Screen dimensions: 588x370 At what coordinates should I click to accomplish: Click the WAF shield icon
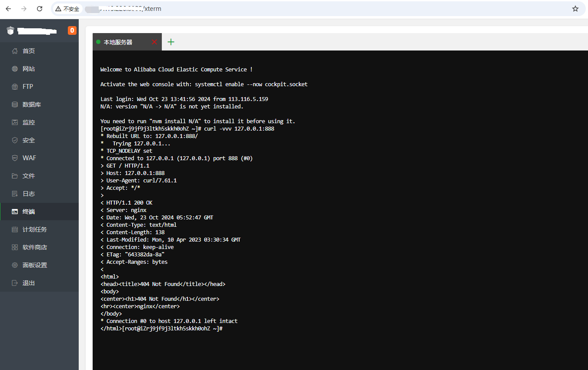pos(15,158)
